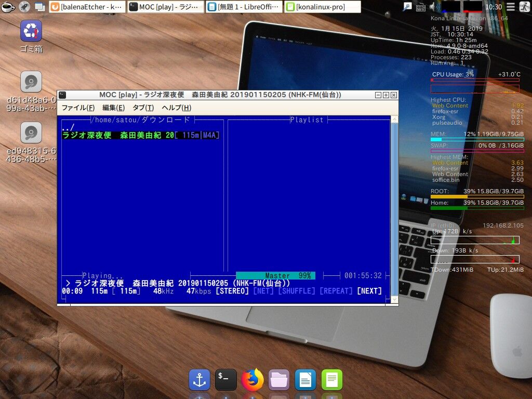Click the 001:55:32 total time text
532x399 pixels.
pos(363,275)
